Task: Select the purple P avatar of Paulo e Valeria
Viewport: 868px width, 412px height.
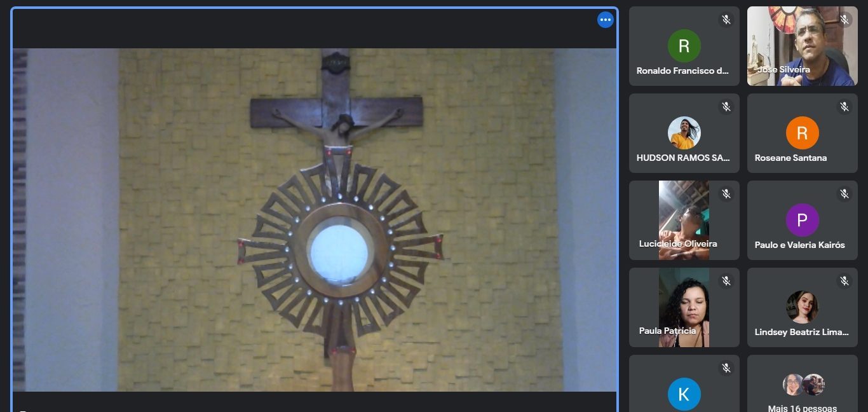Action: [x=802, y=220]
